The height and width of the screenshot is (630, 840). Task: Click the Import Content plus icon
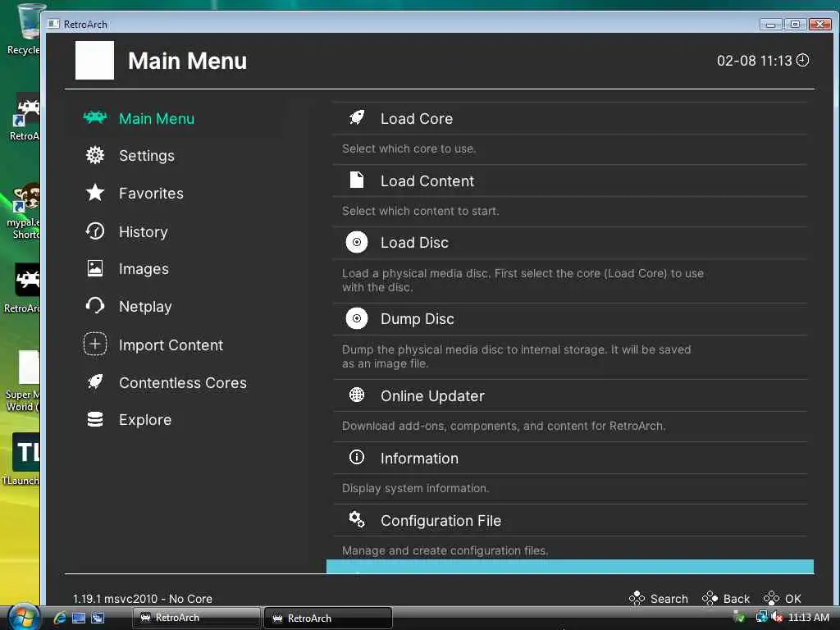click(x=95, y=345)
